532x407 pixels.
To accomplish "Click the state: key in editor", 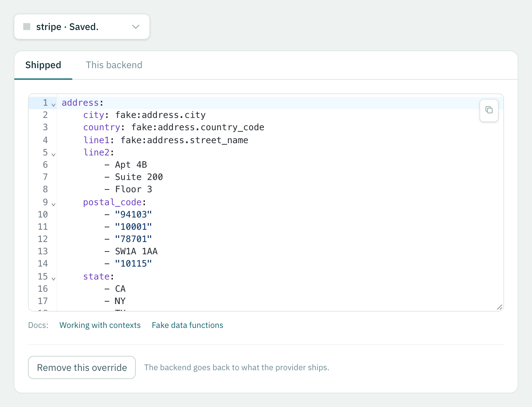I will pyautogui.click(x=99, y=276).
